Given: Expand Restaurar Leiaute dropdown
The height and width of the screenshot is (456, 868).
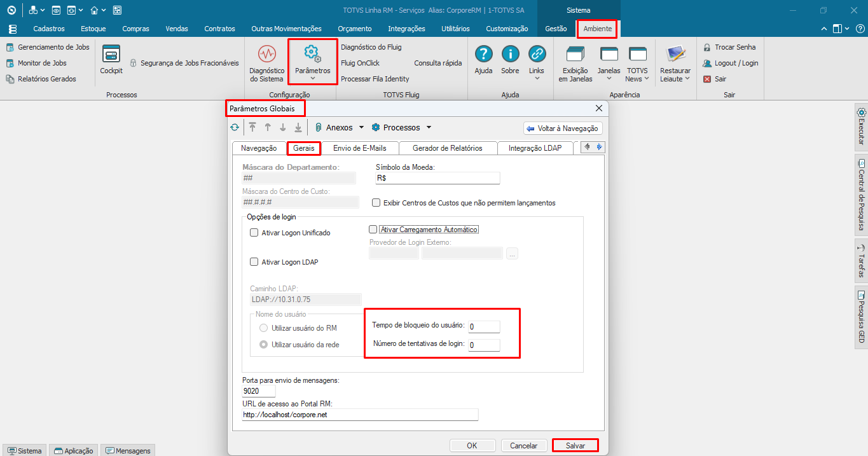Looking at the screenshot, I should (687, 79).
